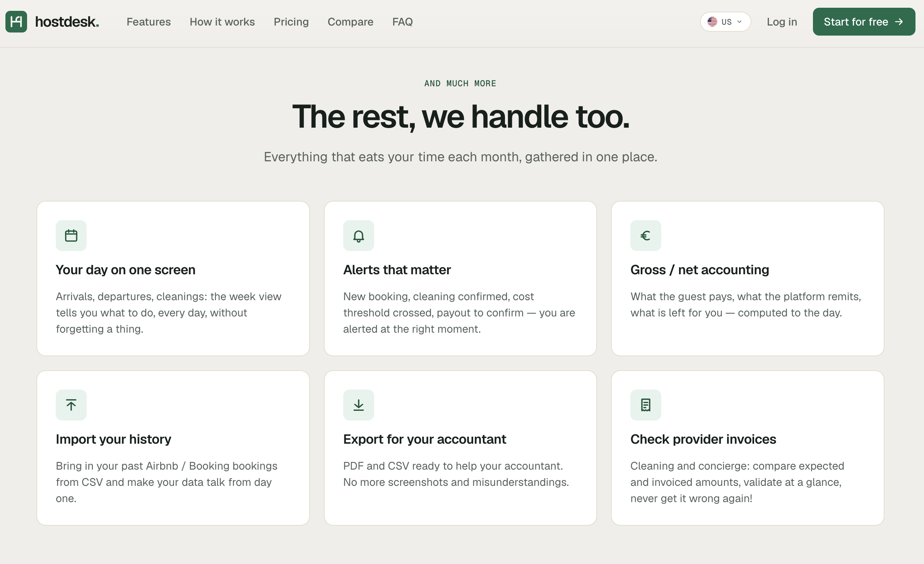The image size is (924, 564).
Task: Click the 'Import your history' heading
Action: coord(113,439)
